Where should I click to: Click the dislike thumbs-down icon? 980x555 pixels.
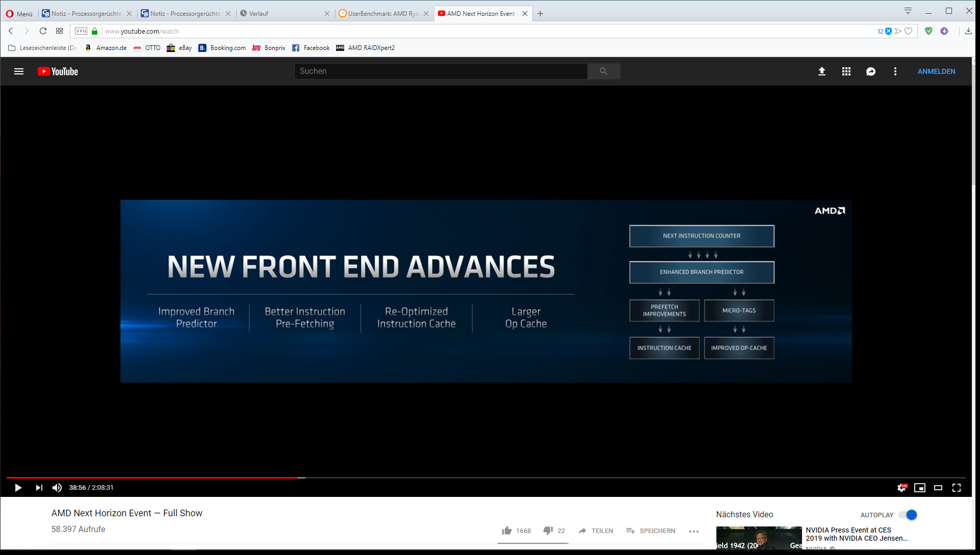pos(548,531)
